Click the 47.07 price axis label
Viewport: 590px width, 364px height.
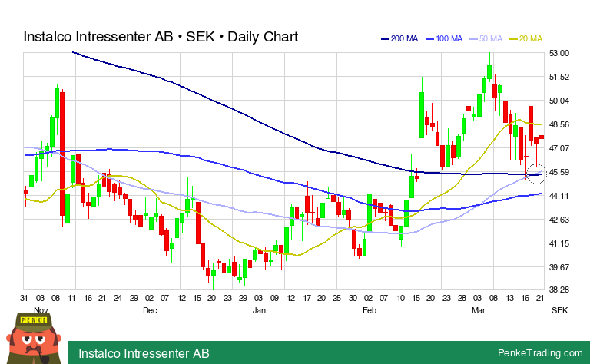pos(559,148)
